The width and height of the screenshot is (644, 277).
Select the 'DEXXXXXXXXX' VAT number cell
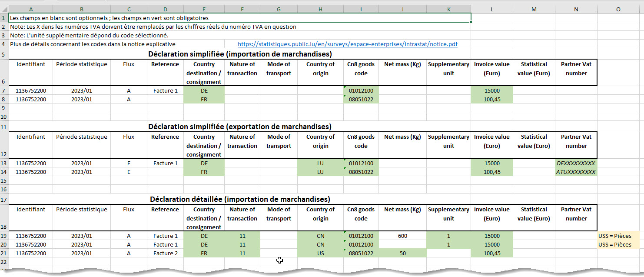tap(576, 164)
